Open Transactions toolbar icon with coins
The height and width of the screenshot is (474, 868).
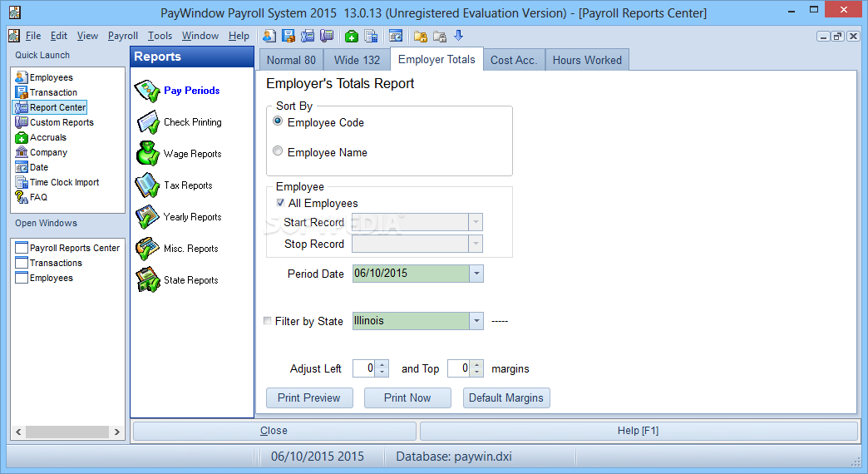pyautogui.click(x=289, y=36)
